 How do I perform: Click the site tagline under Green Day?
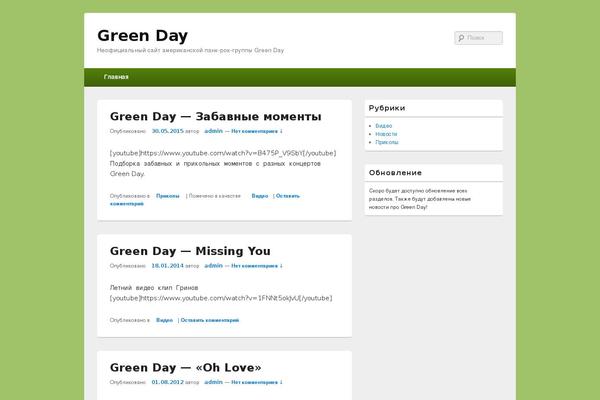[x=190, y=50]
